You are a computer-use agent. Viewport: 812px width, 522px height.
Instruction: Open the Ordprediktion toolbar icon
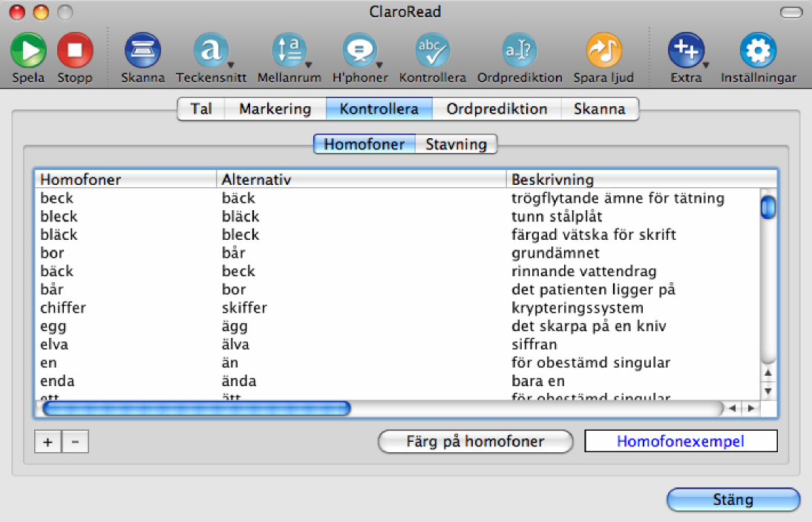(x=519, y=50)
